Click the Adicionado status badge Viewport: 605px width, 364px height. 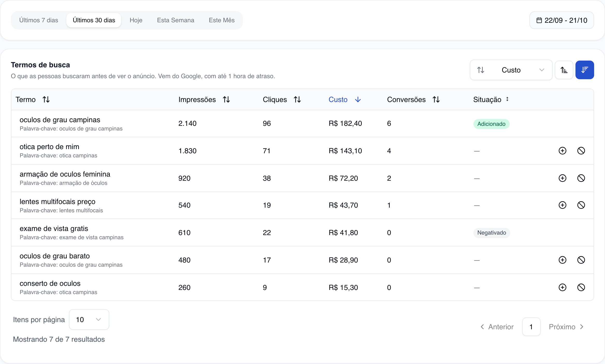(x=491, y=124)
